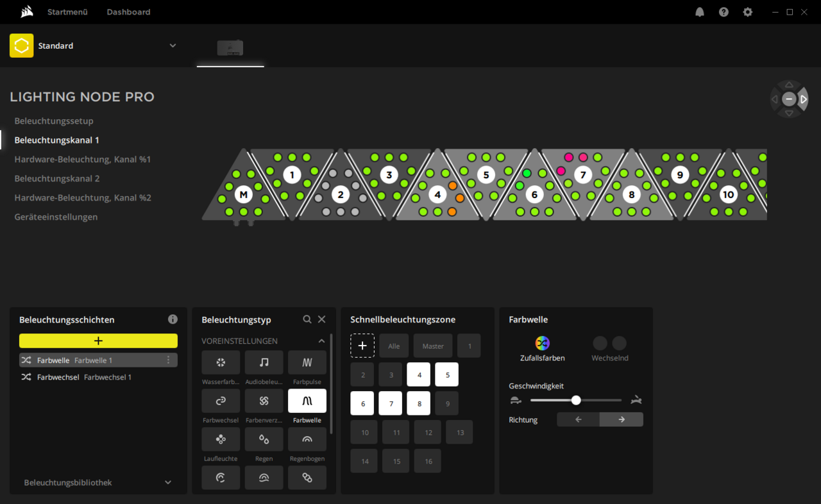Click the yellow add layer button

click(98, 340)
